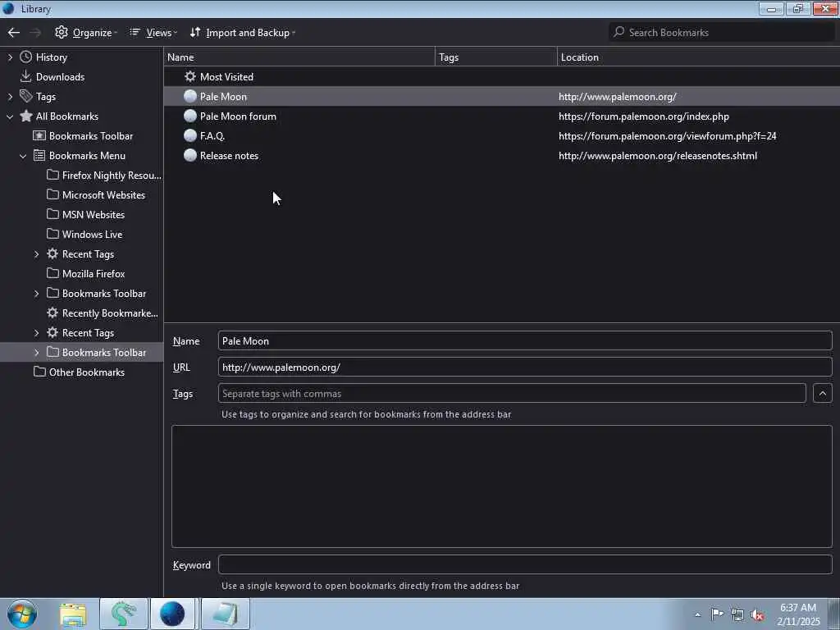Collapse the Bookmarks Menu node
Viewport: 840px width, 630px height.
[x=23, y=156]
